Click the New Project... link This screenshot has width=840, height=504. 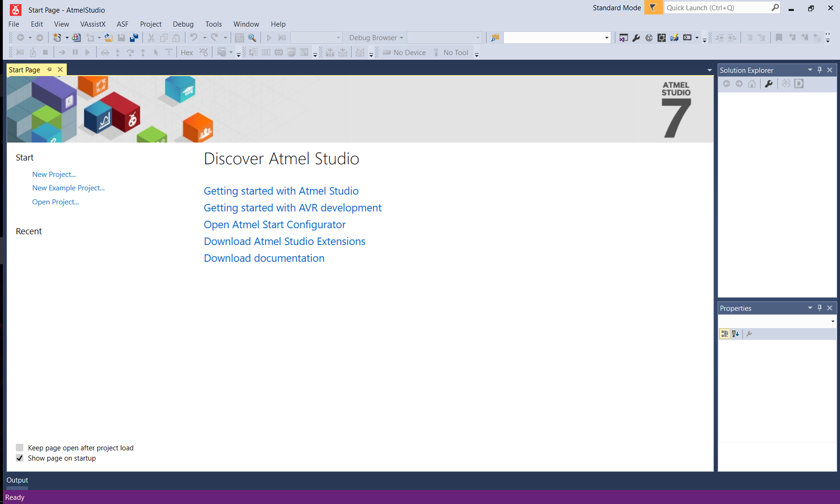pos(54,174)
